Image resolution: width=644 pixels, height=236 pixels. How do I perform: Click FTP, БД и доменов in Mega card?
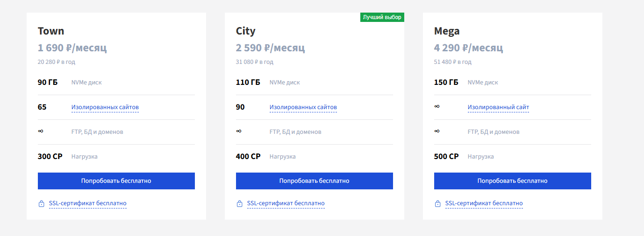pyautogui.click(x=494, y=132)
